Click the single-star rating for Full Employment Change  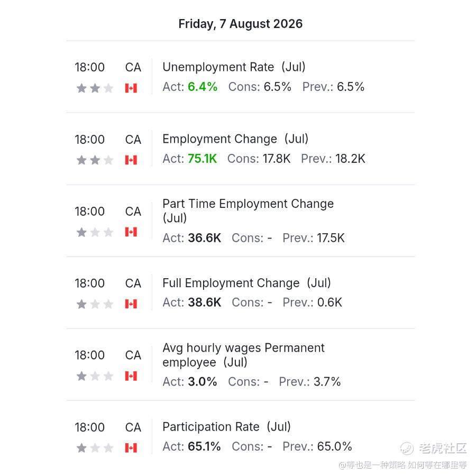coord(95,304)
